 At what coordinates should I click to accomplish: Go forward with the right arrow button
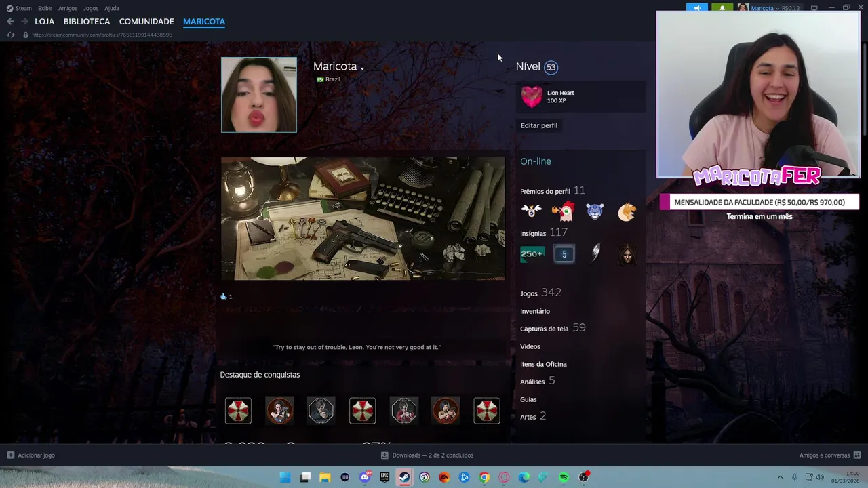24,22
